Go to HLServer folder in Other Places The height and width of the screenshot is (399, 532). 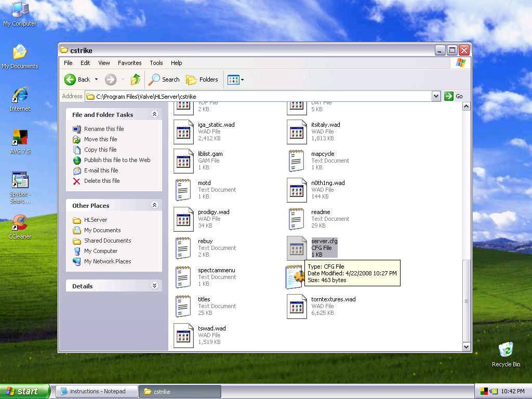point(96,220)
